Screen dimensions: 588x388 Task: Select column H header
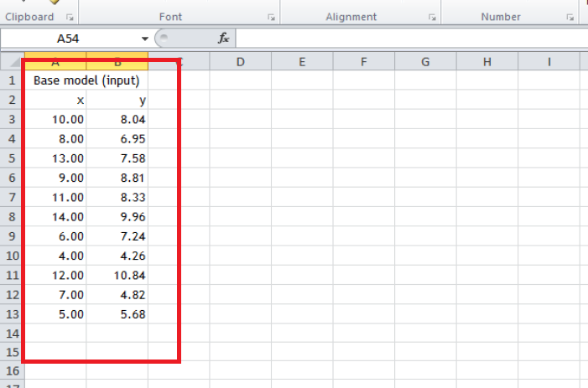coord(487,62)
